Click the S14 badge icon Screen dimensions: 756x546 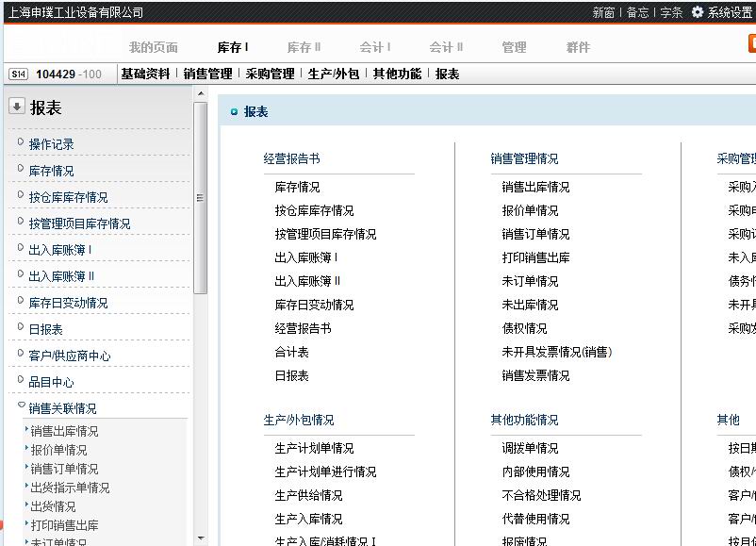(18, 74)
